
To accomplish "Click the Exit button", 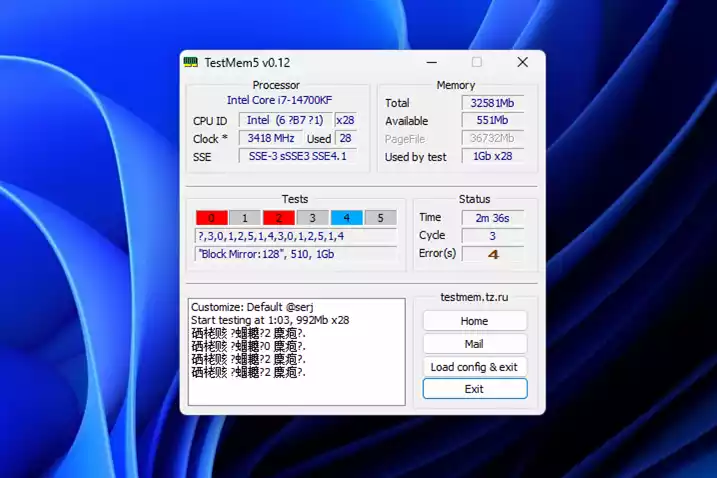I will coord(475,389).
